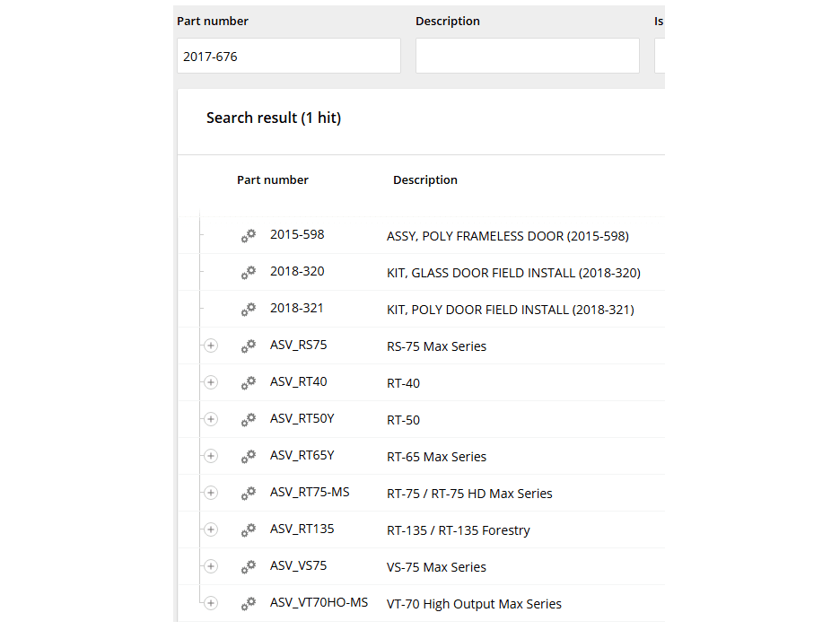Click gear icon next to 2018-320
The image size is (840, 630).
pyautogui.click(x=249, y=273)
